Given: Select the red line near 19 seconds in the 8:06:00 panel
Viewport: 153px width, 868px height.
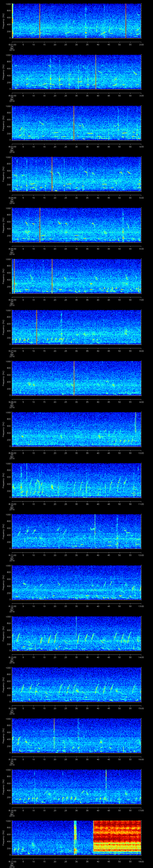Looking at the screenshot, I should coord(52,276).
